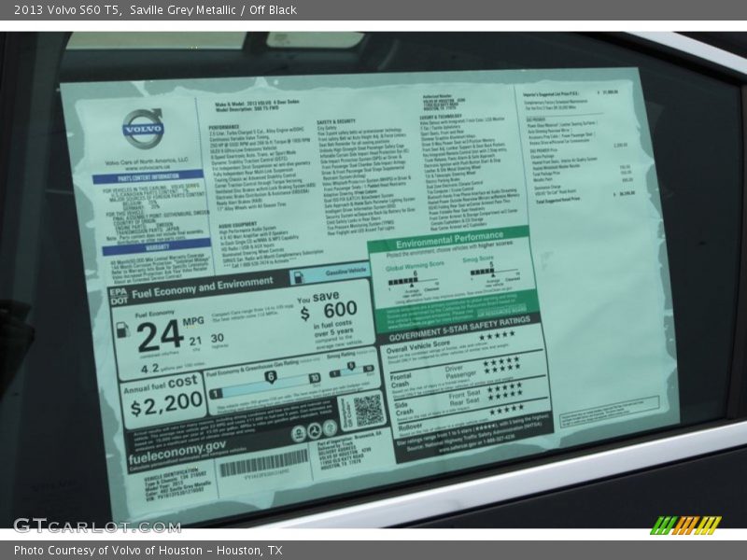Click the Smog Score scale

click(x=495, y=273)
